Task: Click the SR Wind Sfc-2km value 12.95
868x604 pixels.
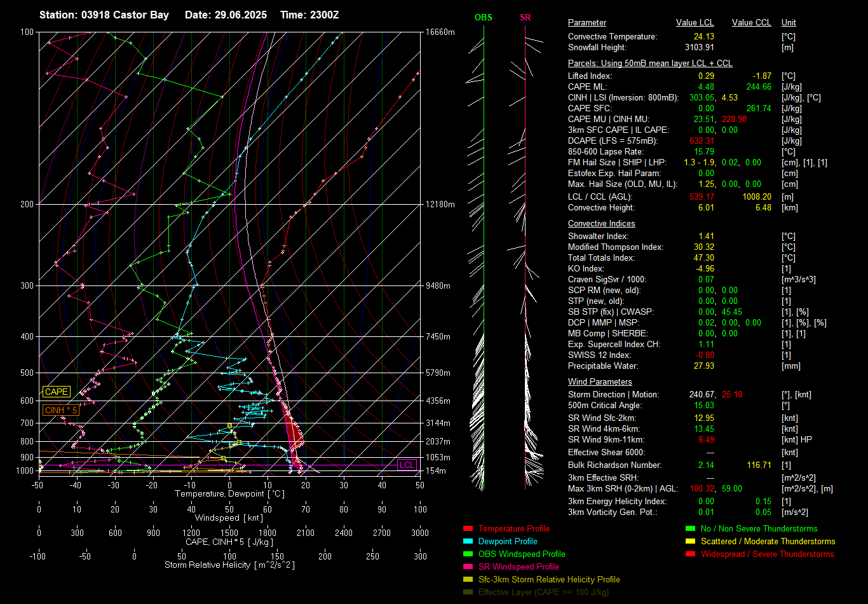Action: [x=704, y=418]
